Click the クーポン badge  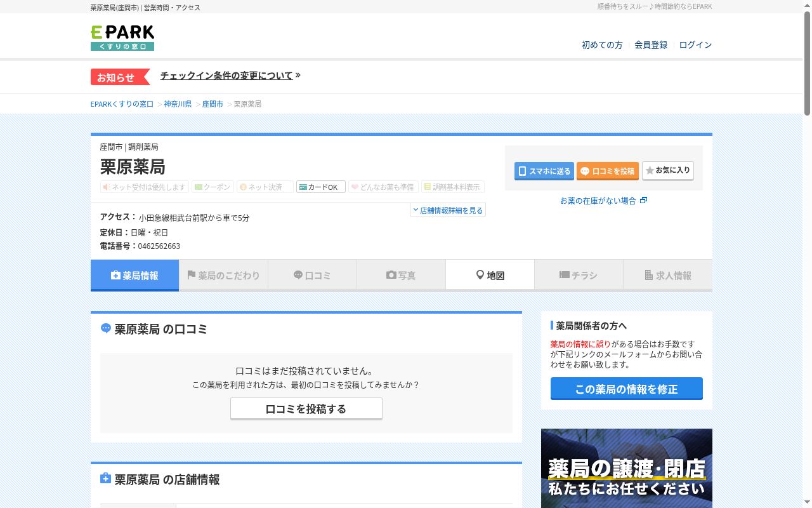213,187
